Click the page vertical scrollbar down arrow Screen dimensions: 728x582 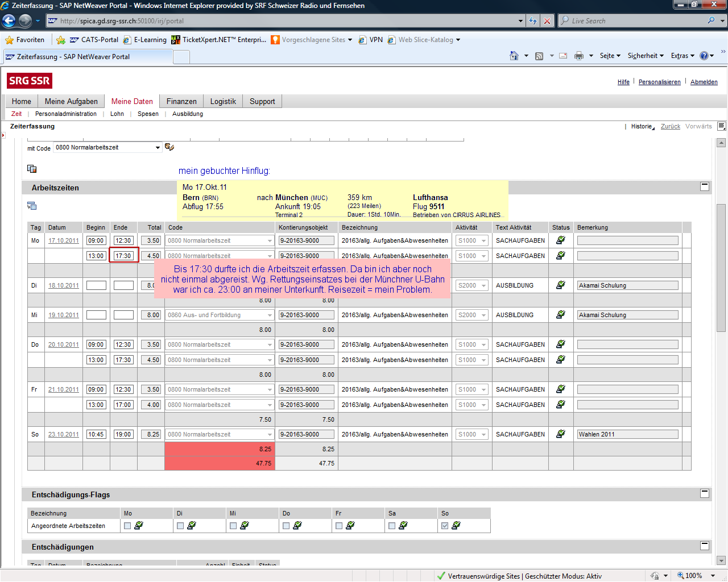721,560
